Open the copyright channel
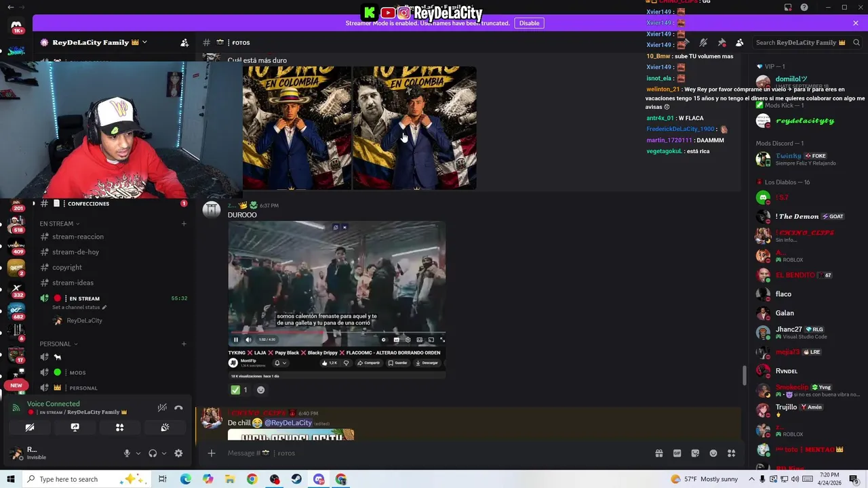This screenshot has width=868, height=488. [x=67, y=268]
